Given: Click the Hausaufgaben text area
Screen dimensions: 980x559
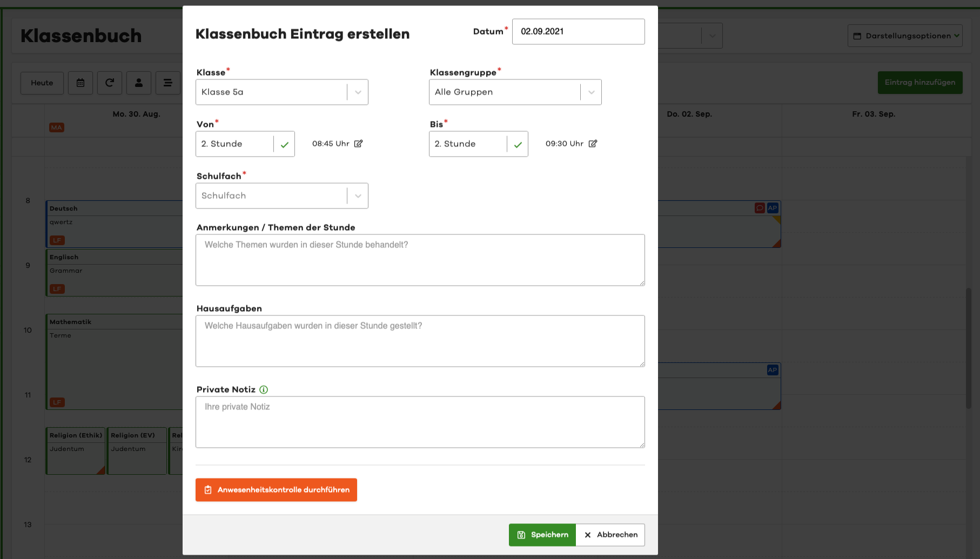Looking at the screenshot, I should pyautogui.click(x=420, y=341).
